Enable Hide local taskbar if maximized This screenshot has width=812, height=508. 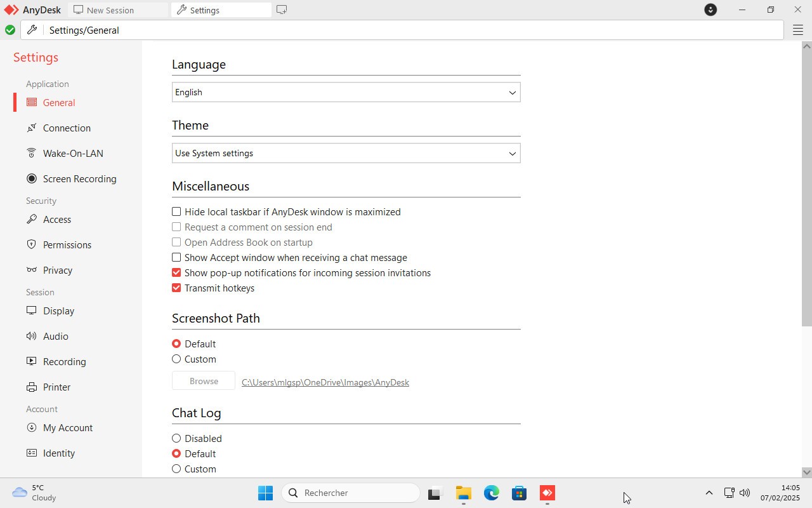(176, 211)
